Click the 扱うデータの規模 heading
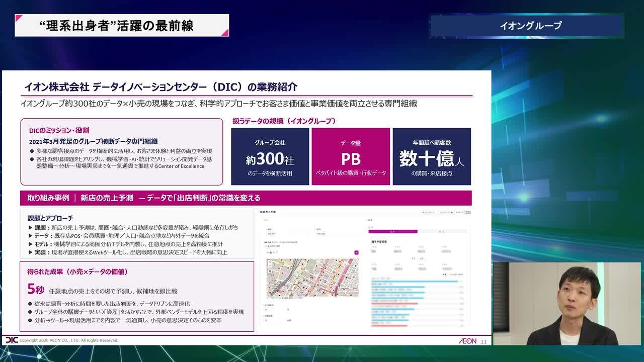Screen dimensions: 644x362 coord(284,121)
